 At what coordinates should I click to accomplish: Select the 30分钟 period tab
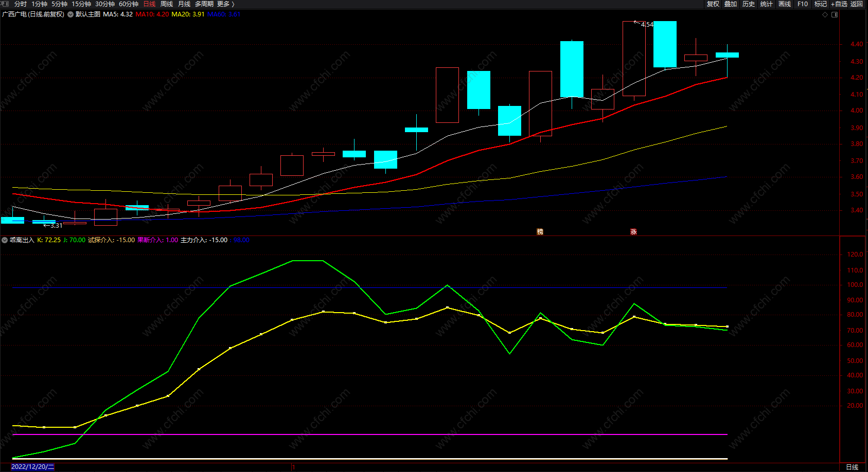105,4
